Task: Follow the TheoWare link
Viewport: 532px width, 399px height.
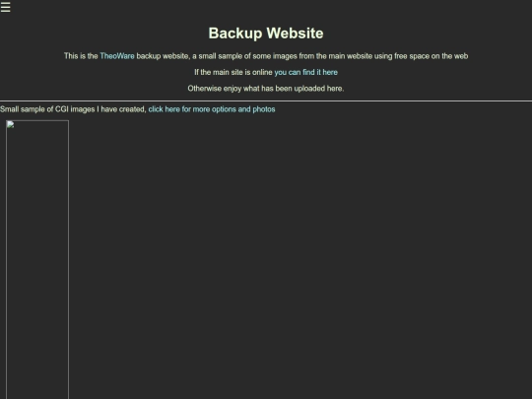Action: pos(117,56)
